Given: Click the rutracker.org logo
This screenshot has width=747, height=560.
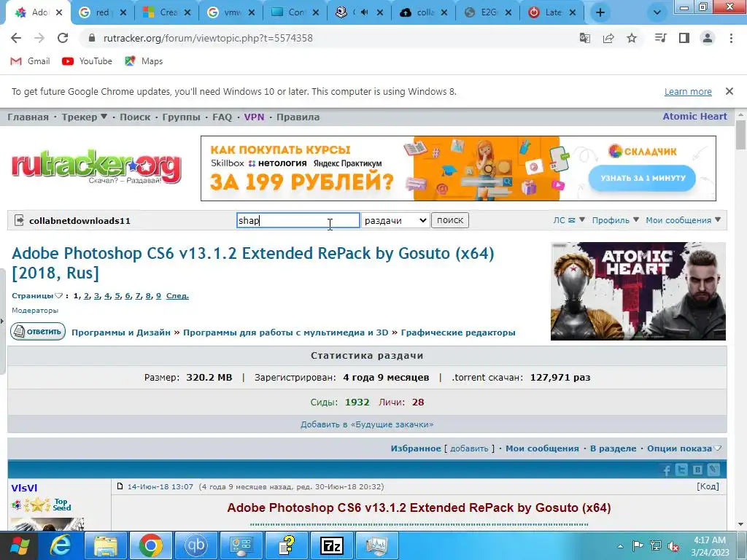Looking at the screenshot, I should (x=96, y=167).
